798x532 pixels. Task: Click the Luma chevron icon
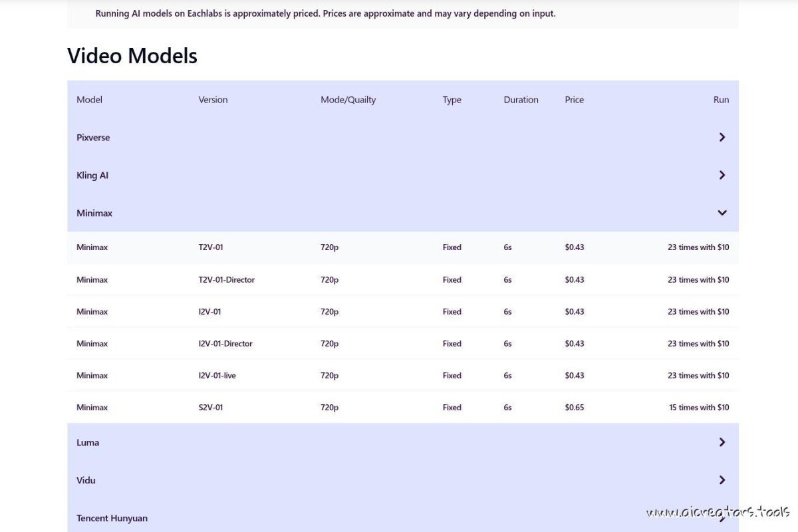(x=722, y=442)
